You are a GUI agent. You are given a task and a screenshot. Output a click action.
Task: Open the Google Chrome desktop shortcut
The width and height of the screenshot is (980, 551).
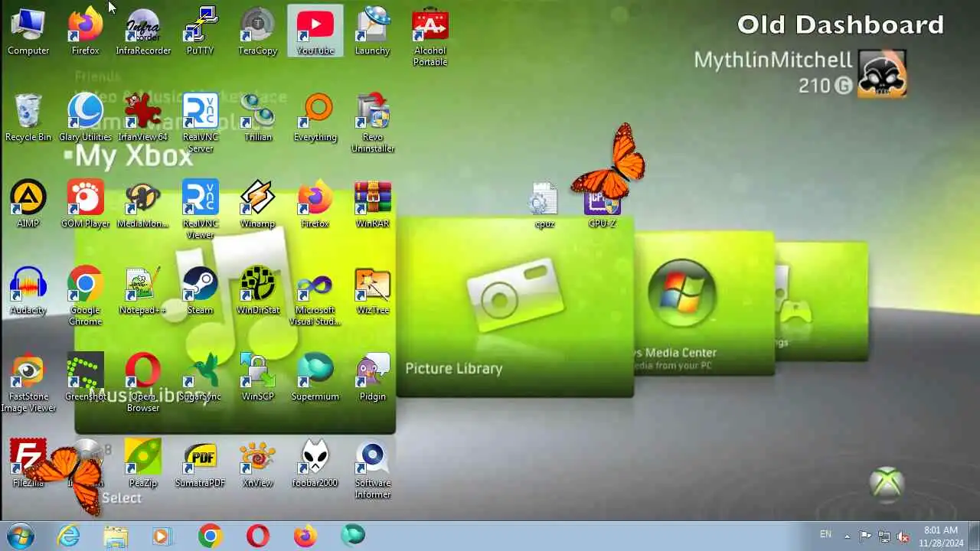[x=86, y=297]
